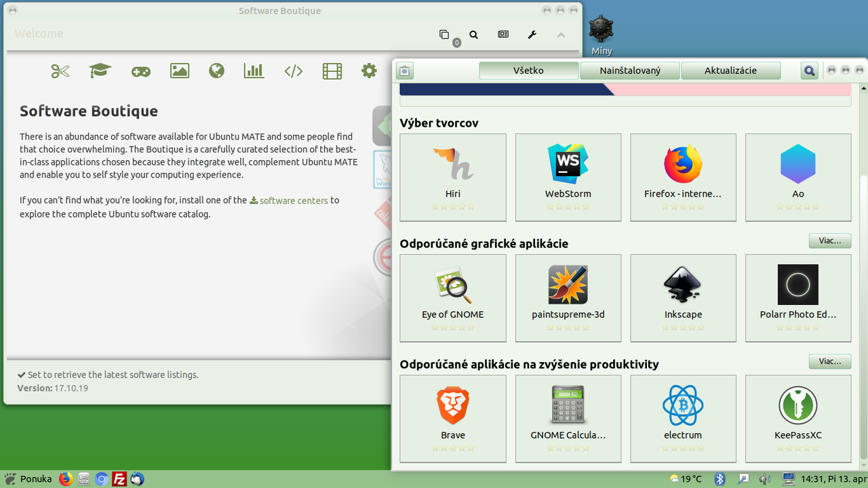Click the 14:31 clock in panel
This screenshot has height=488, width=868.
click(833, 479)
